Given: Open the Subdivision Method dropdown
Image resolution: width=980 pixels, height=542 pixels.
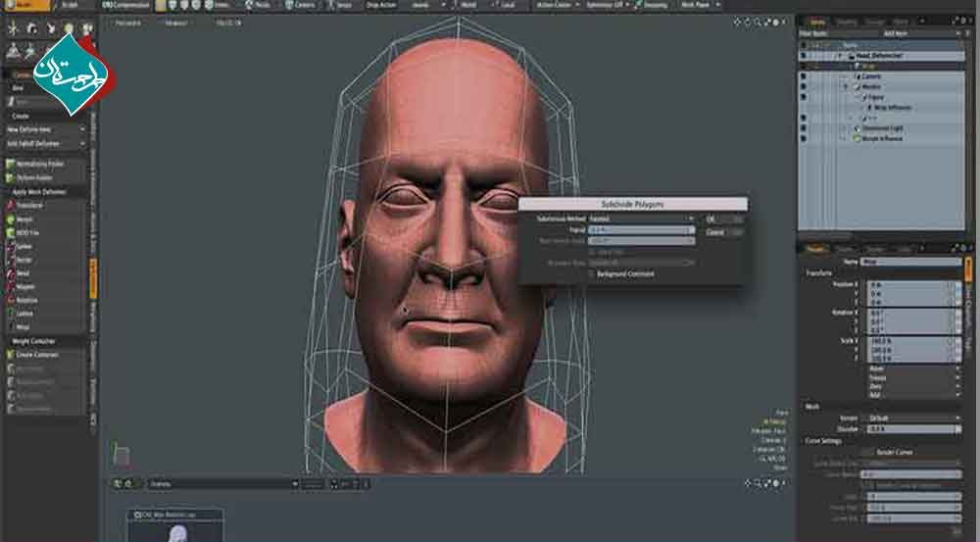Looking at the screenshot, I should pos(641,219).
